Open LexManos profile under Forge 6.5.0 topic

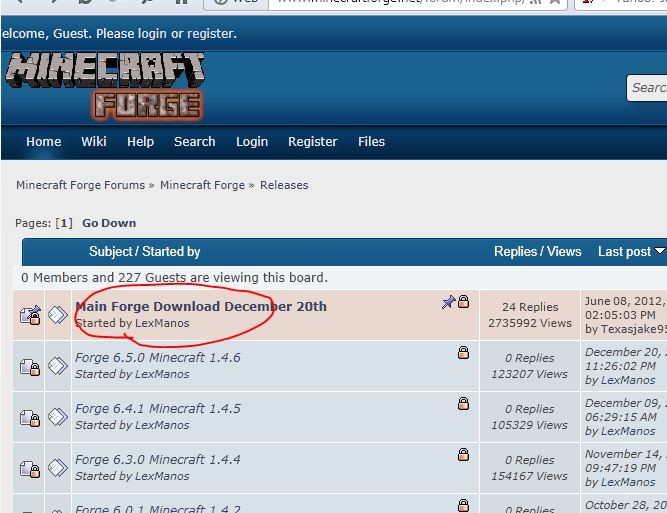tap(162, 374)
